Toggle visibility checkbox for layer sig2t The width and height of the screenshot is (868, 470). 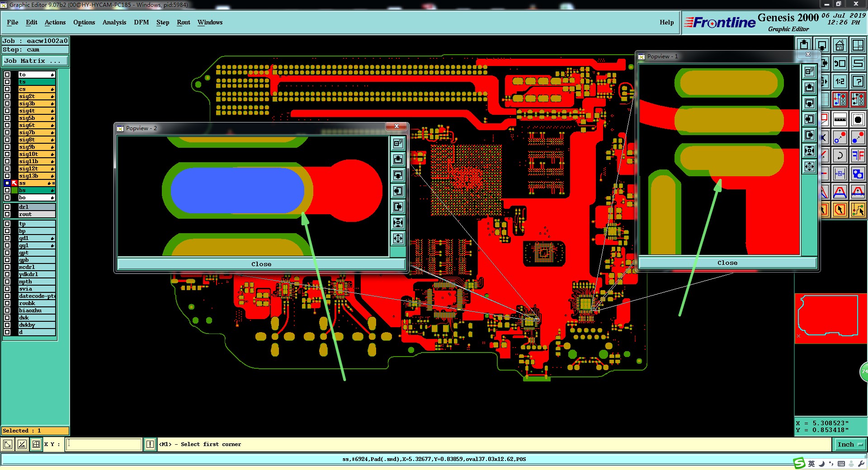(x=7, y=96)
